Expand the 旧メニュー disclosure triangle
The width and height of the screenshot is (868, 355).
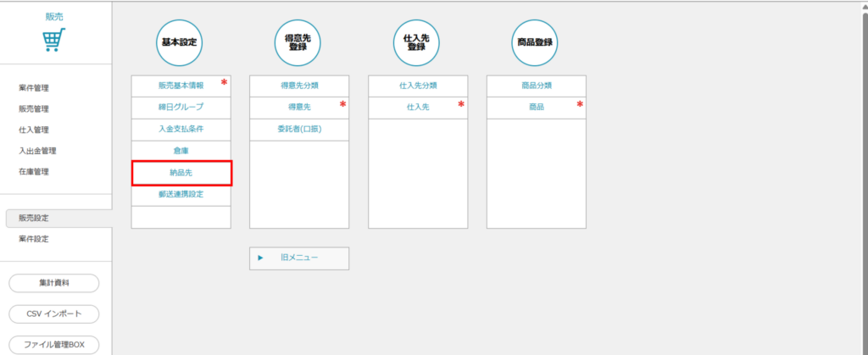261,258
